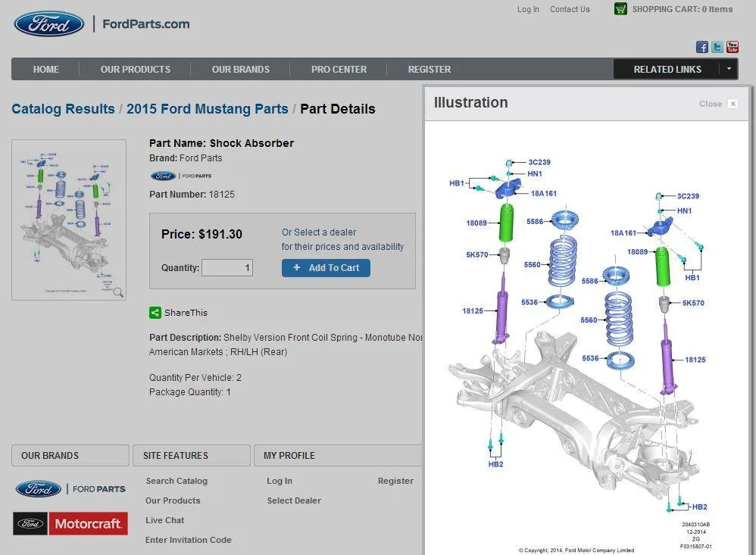Click the left 5K570 label in illustration
This screenshot has width=756, height=555.
click(476, 255)
